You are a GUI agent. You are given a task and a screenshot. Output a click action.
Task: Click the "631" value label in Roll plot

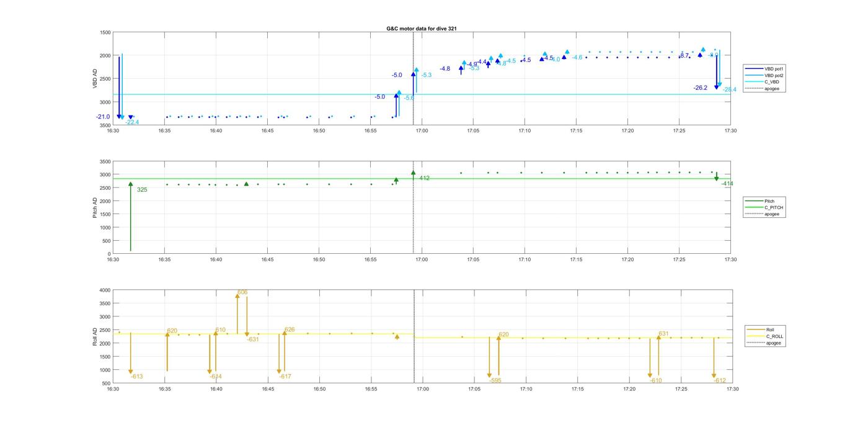[x=663, y=334]
